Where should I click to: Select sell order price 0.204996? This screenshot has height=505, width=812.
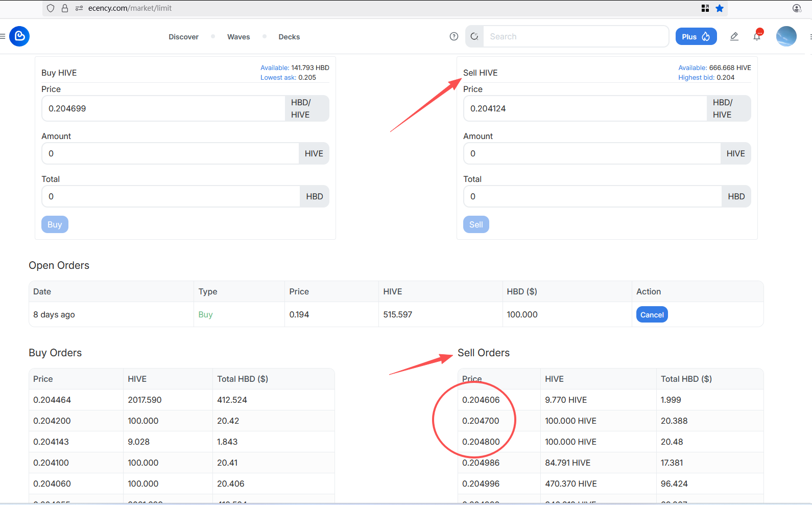pos(481,484)
